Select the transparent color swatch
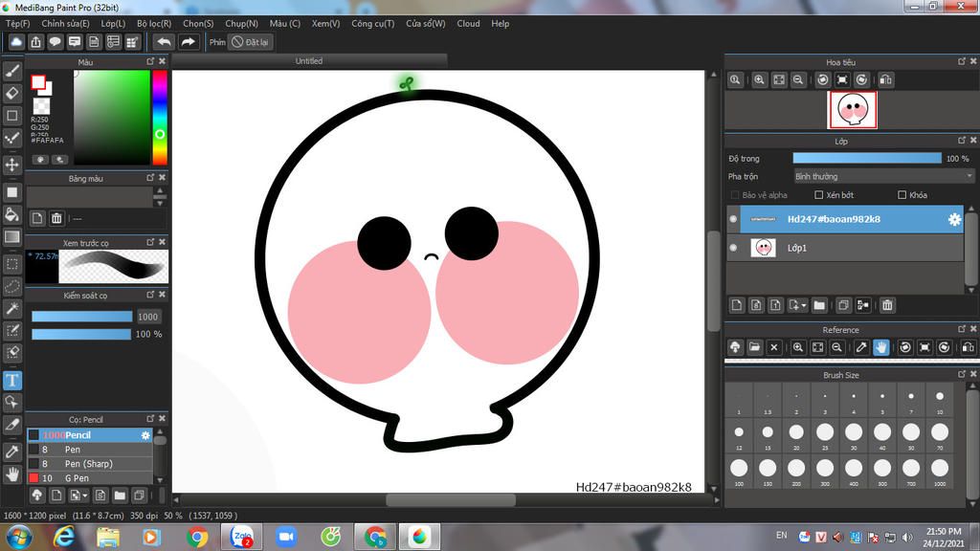This screenshot has height=551, width=980. pos(41,105)
